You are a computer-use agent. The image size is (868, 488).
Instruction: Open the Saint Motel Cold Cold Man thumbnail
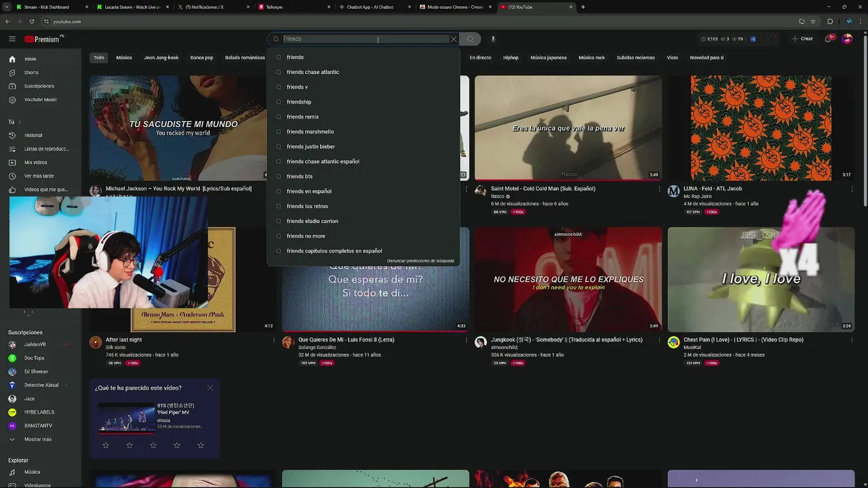click(568, 127)
